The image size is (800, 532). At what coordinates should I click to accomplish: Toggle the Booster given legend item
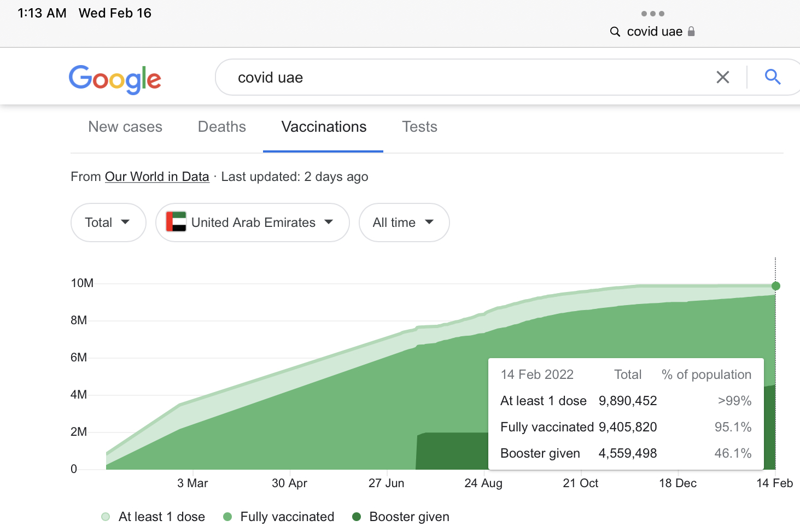click(401, 517)
